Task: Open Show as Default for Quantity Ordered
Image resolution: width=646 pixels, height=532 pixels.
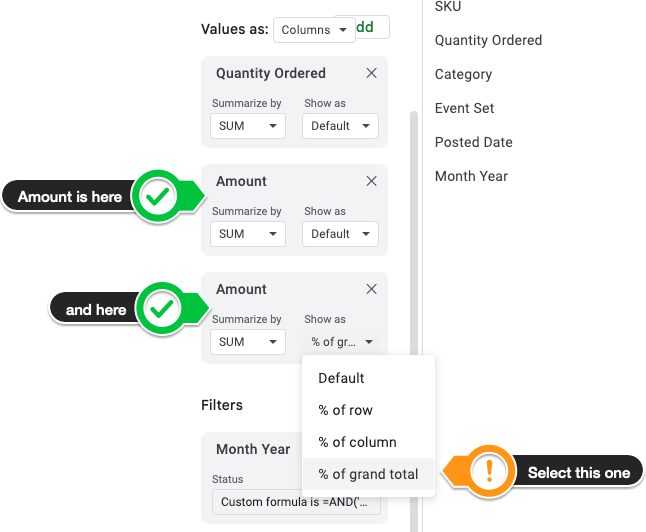Action: [x=340, y=126]
